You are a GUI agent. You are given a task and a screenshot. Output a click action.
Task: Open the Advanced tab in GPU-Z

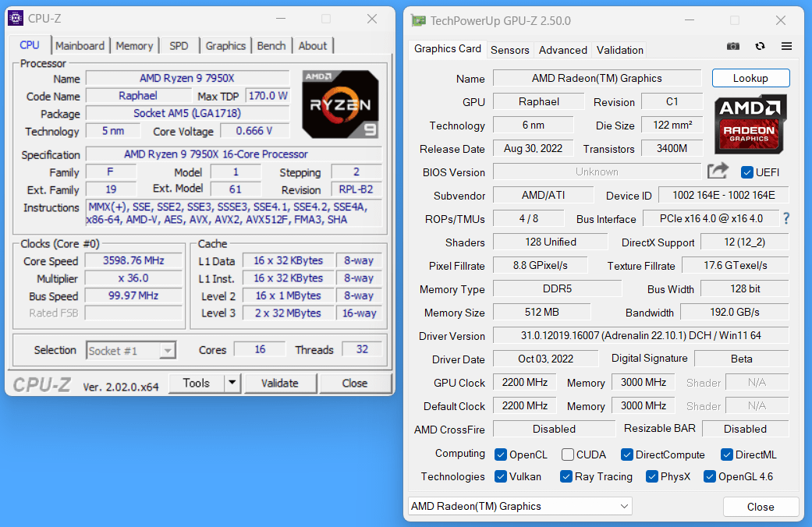tap(563, 50)
